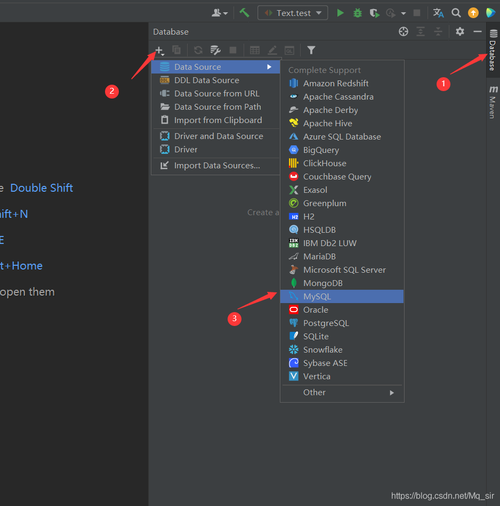Select H2 data source
This screenshot has width=500, height=506.
tap(342, 217)
